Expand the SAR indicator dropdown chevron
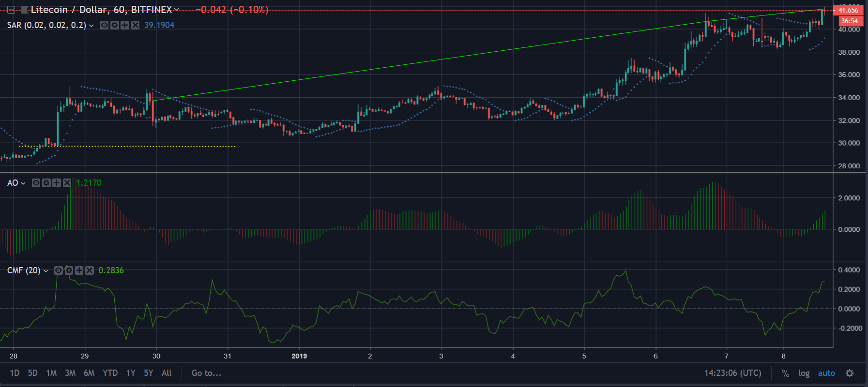This screenshot has width=868, height=387. pyautogui.click(x=91, y=25)
